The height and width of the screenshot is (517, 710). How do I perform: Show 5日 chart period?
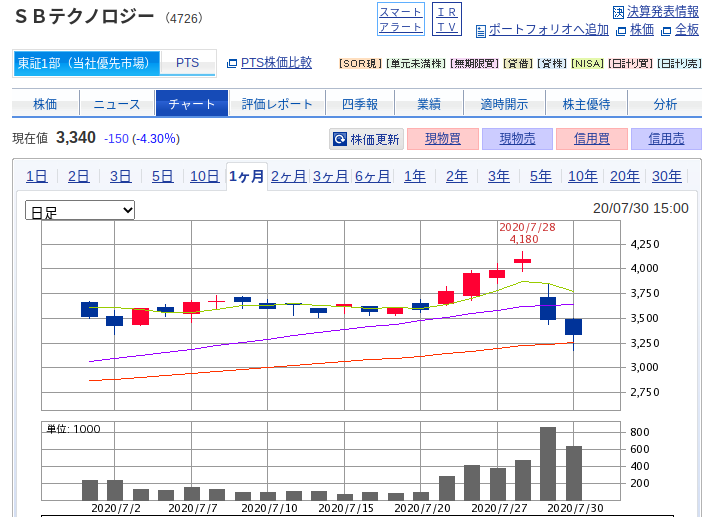tap(163, 176)
